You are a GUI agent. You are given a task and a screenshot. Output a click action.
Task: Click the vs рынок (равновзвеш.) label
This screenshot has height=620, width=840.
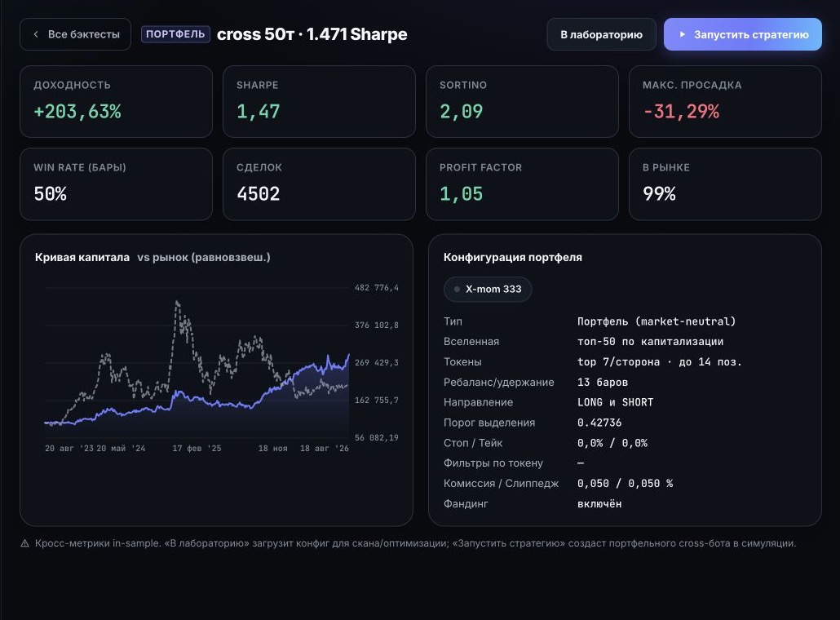point(204,257)
